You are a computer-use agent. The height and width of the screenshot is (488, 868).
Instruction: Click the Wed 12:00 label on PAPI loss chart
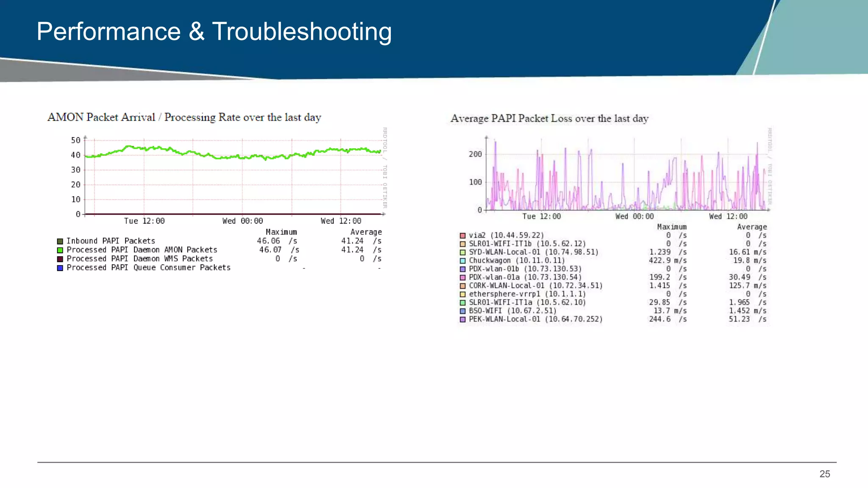click(x=728, y=216)
